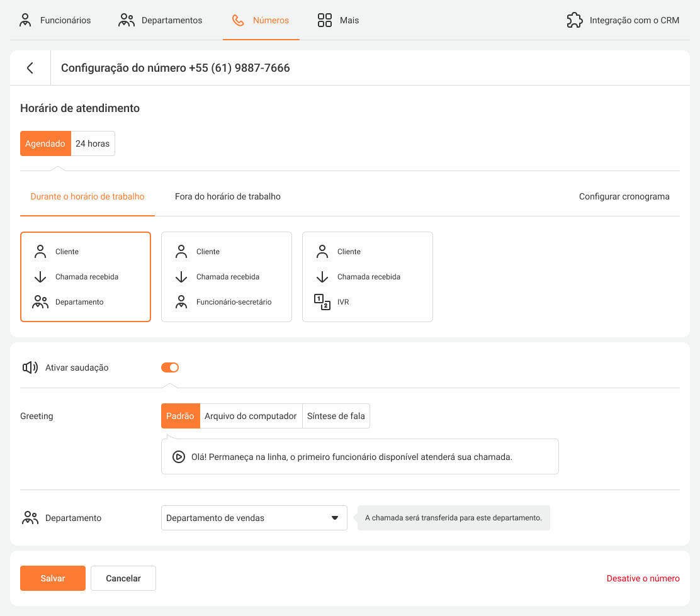
Task: Open the Funcionários navigation tab
Action: pyautogui.click(x=55, y=20)
